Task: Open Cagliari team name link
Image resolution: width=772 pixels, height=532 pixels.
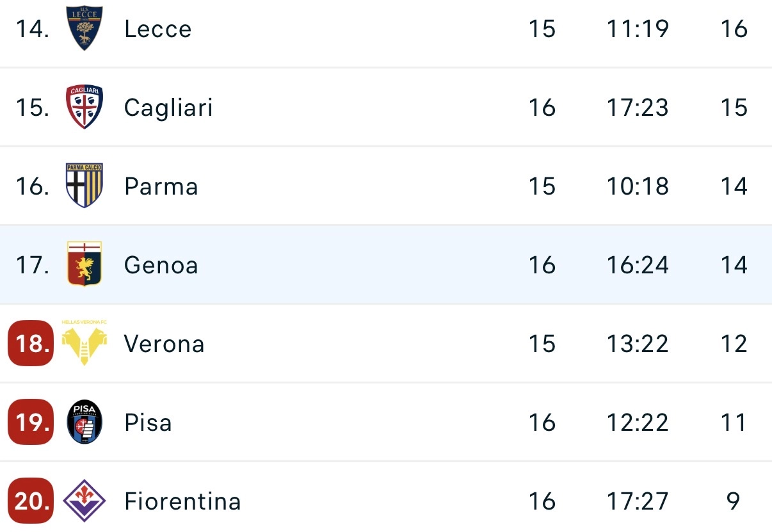Action: (168, 108)
